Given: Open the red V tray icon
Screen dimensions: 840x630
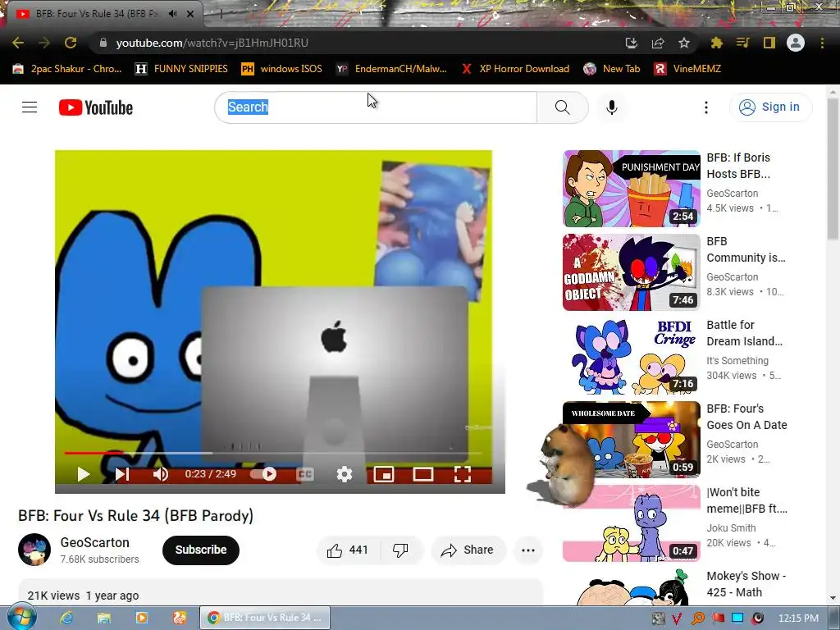Looking at the screenshot, I should click(677, 619).
